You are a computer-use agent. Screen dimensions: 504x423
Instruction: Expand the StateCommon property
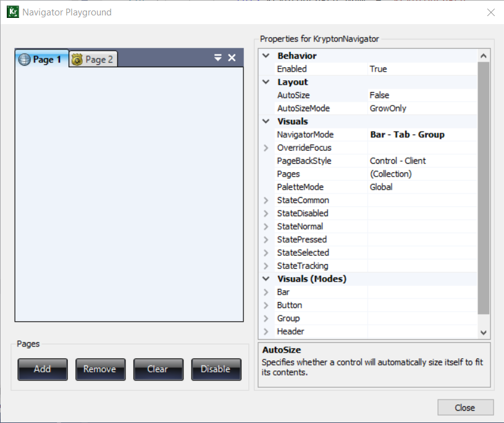(266, 200)
